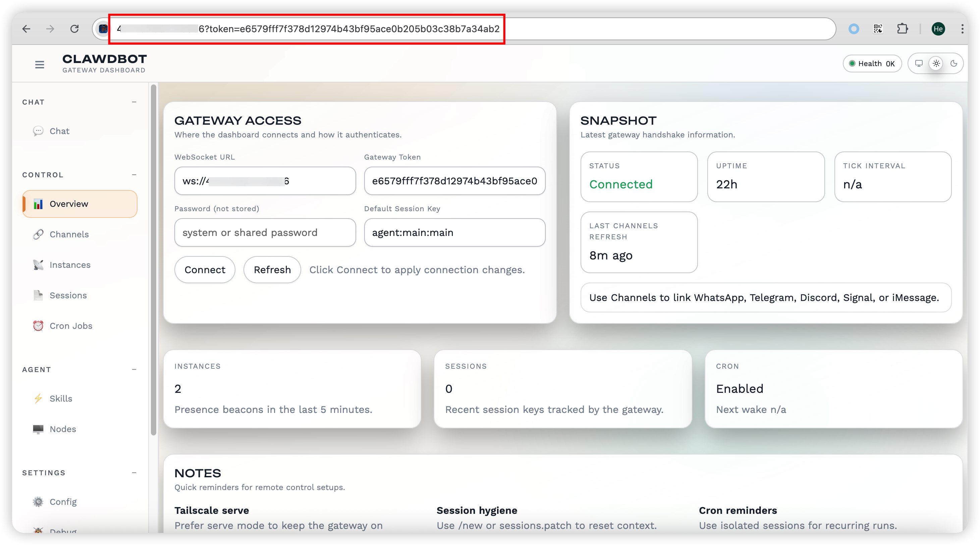Click the sidebar vertical scrollbar
The height and width of the screenshot is (545, 980).
[153, 259]
